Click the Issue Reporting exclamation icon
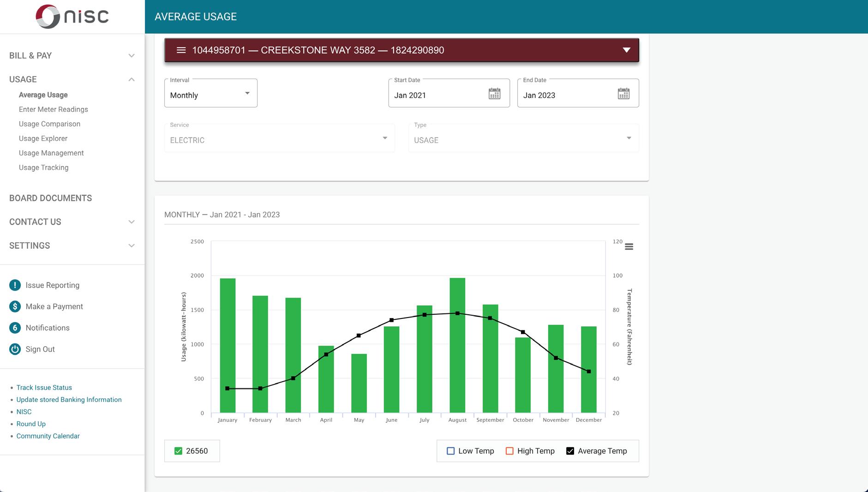The image size is (868, 492). coord(15,285)
